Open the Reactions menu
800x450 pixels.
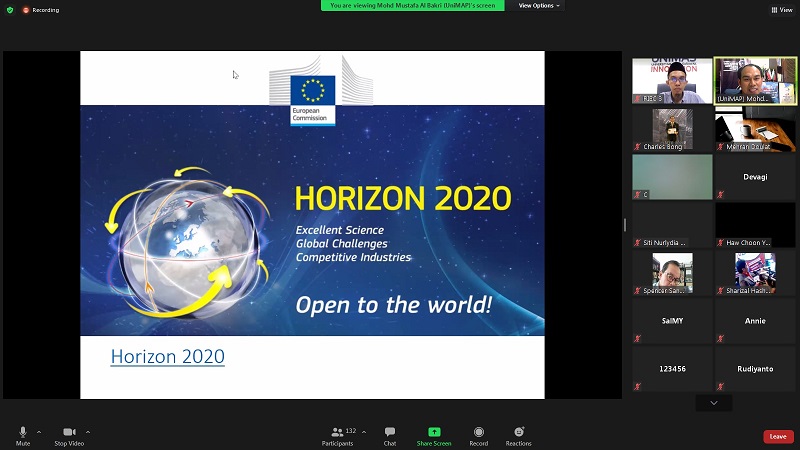pyautogui.click(x=519, y=436)
